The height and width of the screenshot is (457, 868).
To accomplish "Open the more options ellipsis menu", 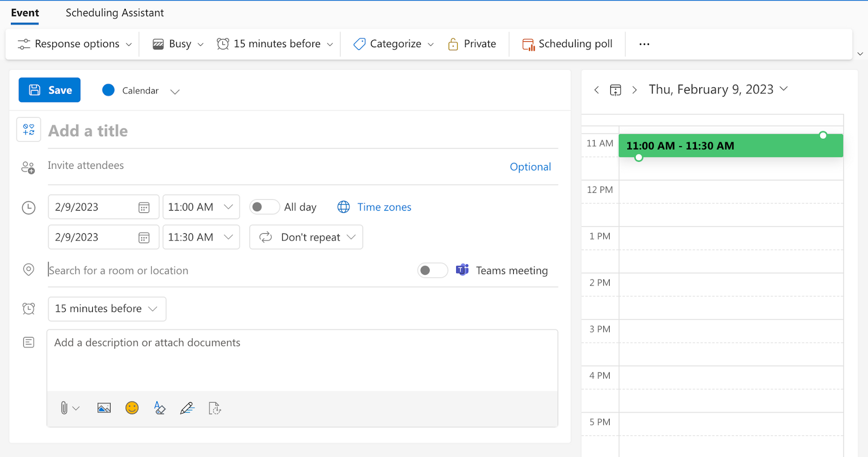I will point(644,44).
